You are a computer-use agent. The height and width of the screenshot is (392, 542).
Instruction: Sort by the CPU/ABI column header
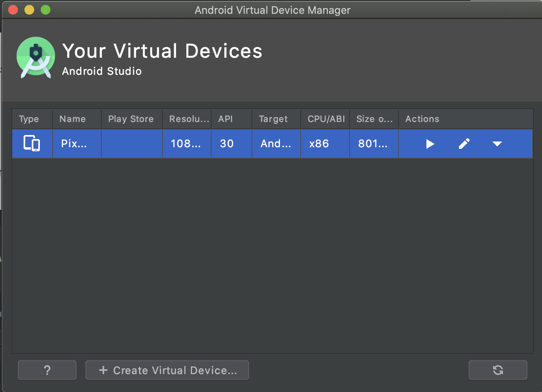[325, 119]
